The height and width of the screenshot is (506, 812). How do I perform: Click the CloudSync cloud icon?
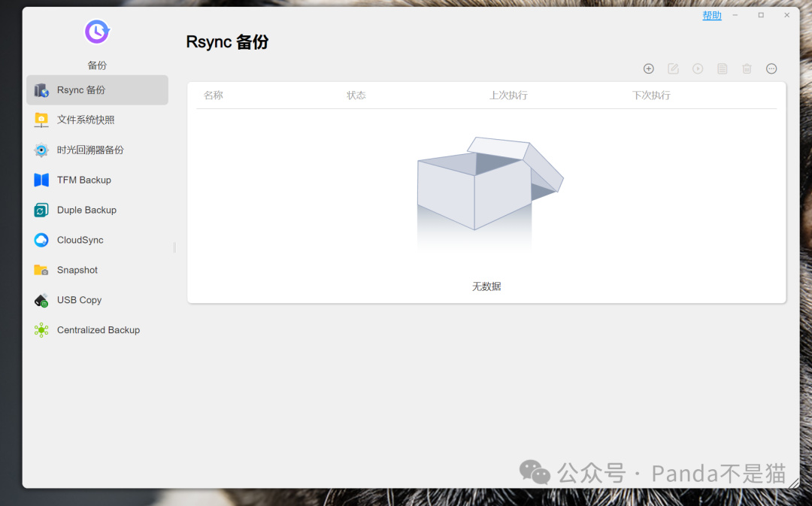point(41,241)
